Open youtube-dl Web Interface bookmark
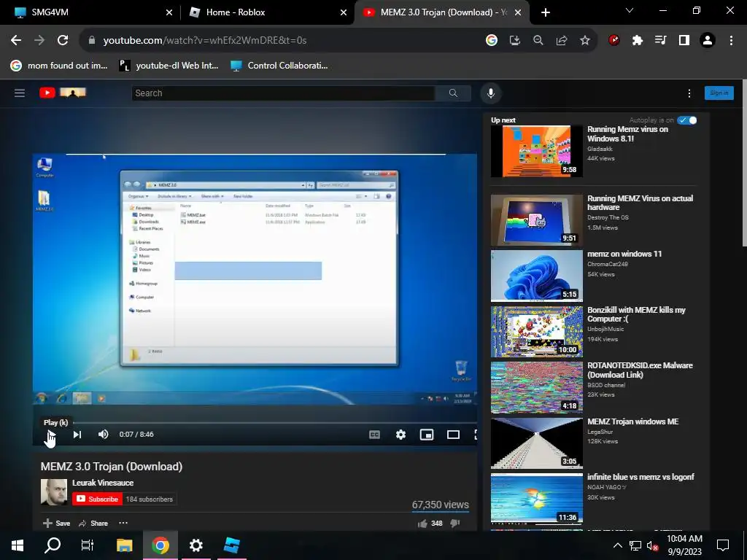747x560 pixels. tap(169, 66)
